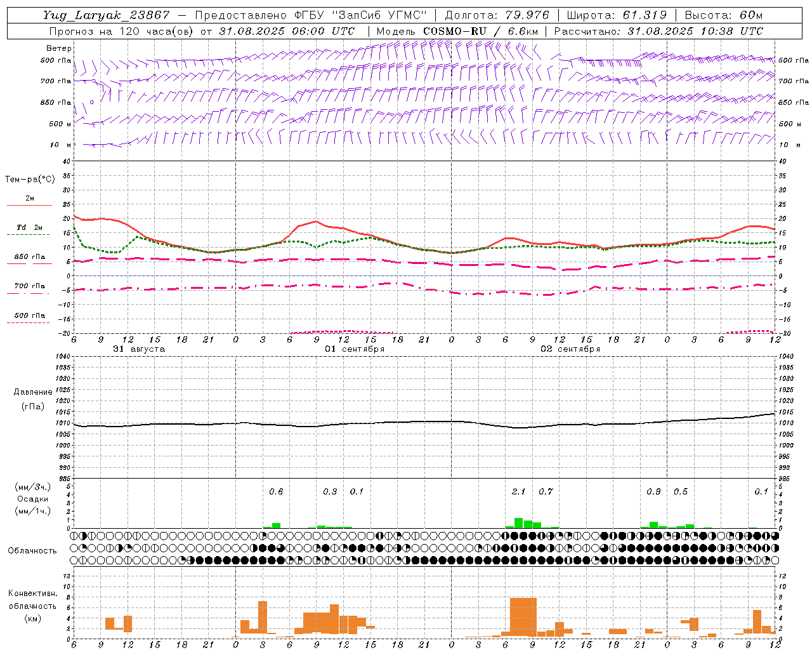Select the text Предоставлено ФГБУ "ЗапСиб УГМС"
The image size is (812, 650).
[x=311, y=15]
